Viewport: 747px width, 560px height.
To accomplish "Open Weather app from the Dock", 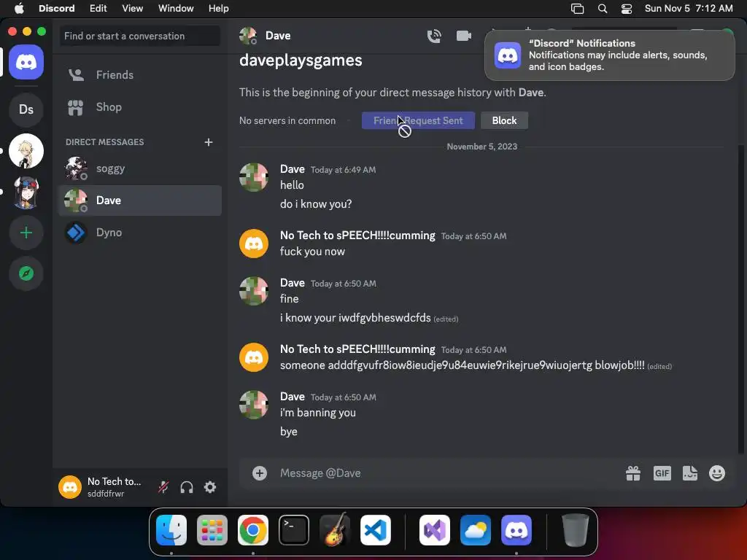I will [476, 530].
